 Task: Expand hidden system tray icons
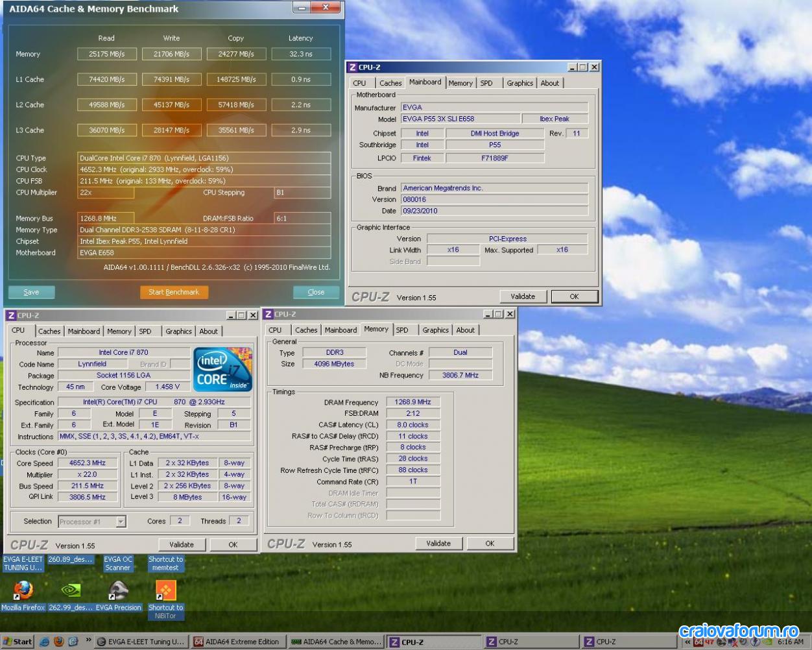coord(687,642)
